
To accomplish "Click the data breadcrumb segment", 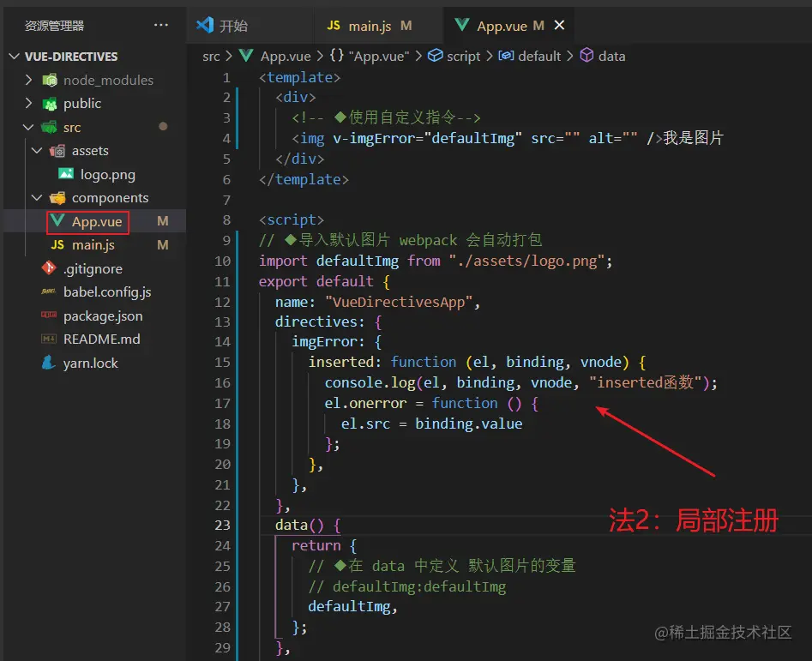I will [x=611, y=56].
